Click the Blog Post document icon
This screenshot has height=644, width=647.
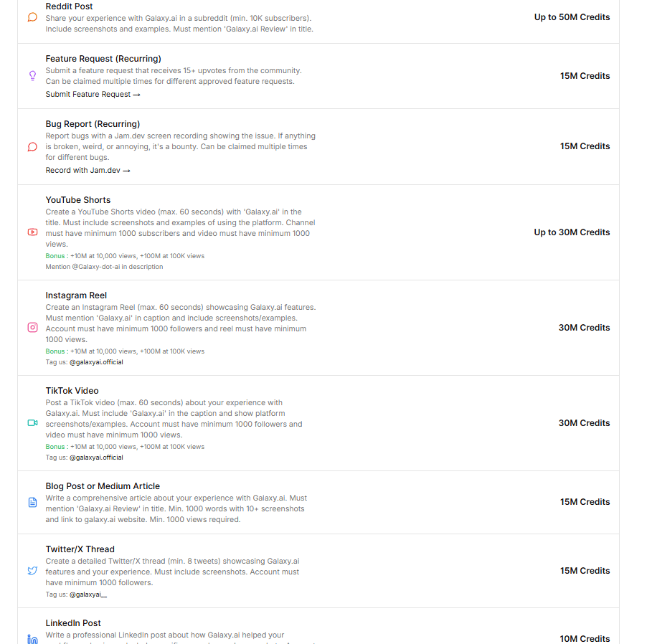point(32,502)
